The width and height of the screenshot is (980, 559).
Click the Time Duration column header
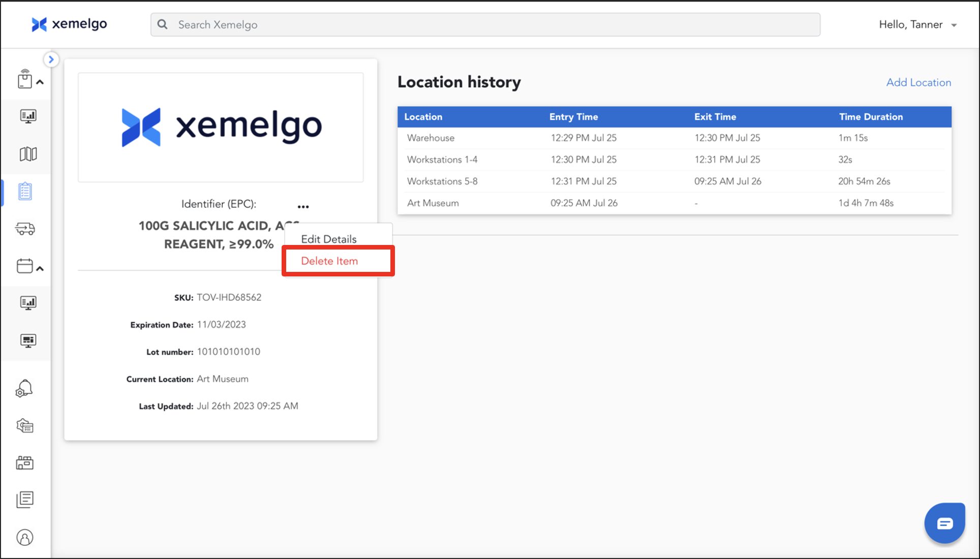[x=871, y=117]
